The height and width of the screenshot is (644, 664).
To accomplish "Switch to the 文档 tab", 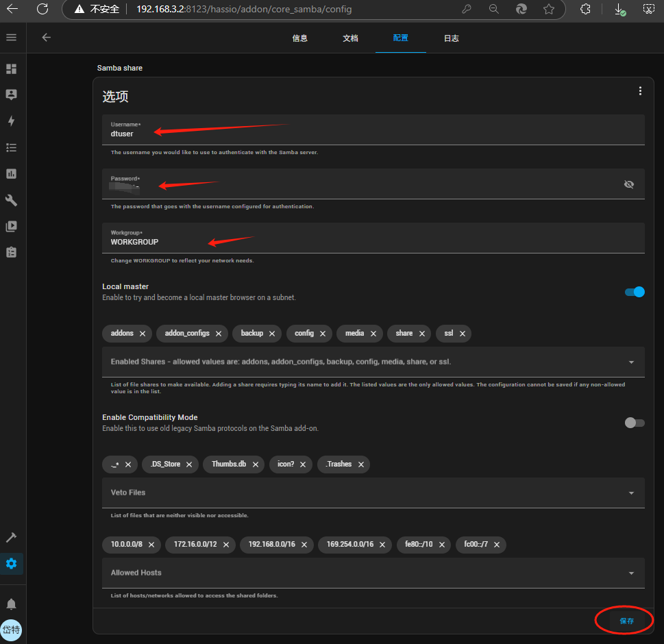I will [350, 38].
